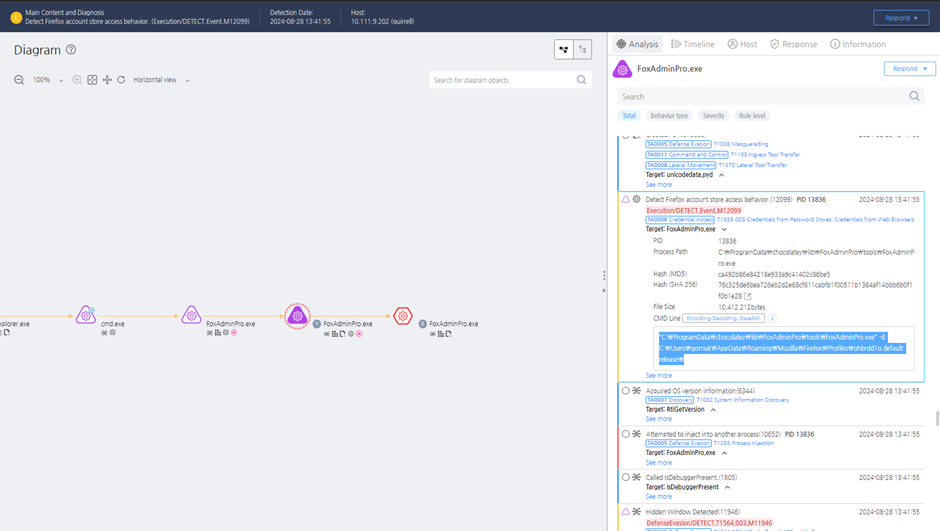Collapse Target FoxAdminPro.exe chevron in injection event
Viewport: 940px width, 531px height.
click(x=725, y=453)
